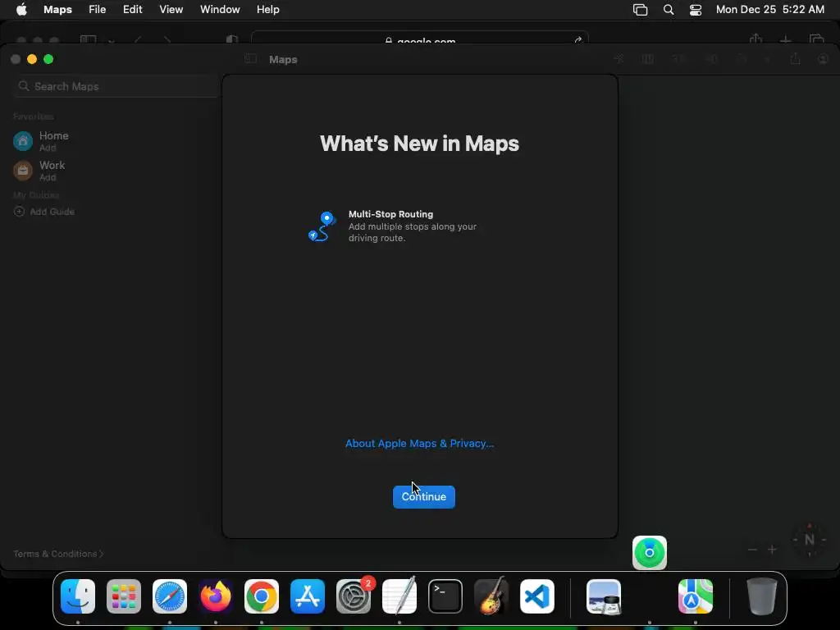Viewport: 840px width, 630px height.
Task: Click Share icon in Maps toolbar
Action: 795,59
